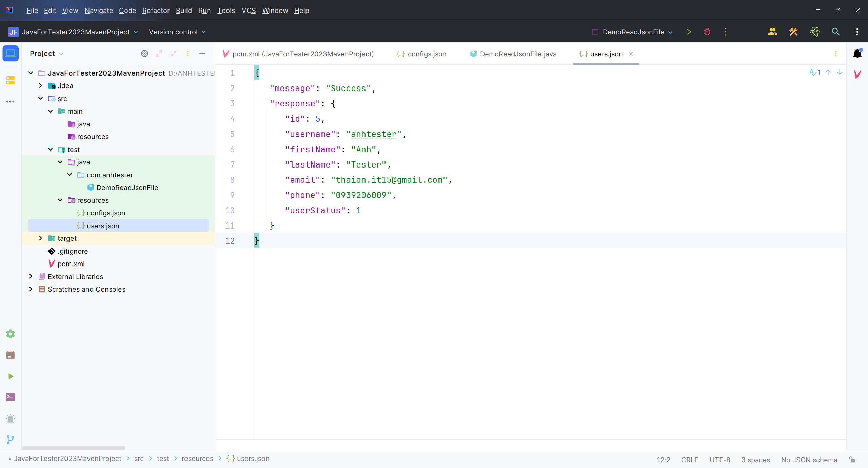Open the Tools menu
The width and height of the screenshot is (868, 468).
click(x=226, y=11)
